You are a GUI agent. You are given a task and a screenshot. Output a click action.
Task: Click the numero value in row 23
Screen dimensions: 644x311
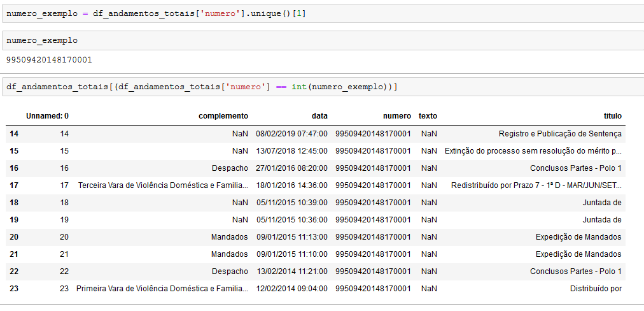(374, 289)
